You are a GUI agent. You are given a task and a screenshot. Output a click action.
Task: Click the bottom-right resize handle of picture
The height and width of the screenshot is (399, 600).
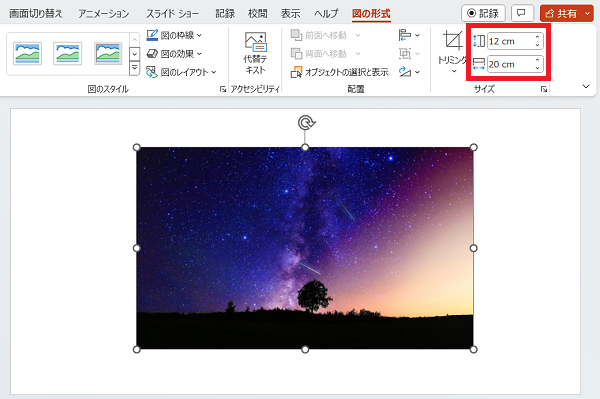tap(473, 349)
